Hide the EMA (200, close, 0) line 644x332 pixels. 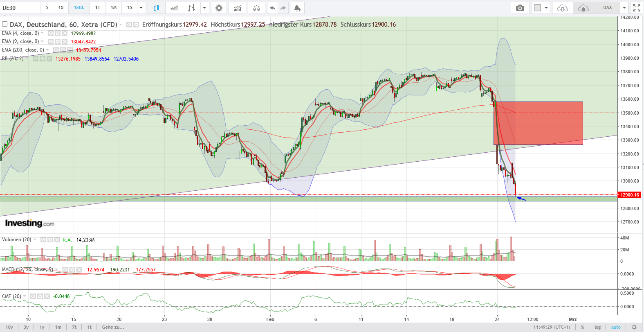click(x=56, y=50)
